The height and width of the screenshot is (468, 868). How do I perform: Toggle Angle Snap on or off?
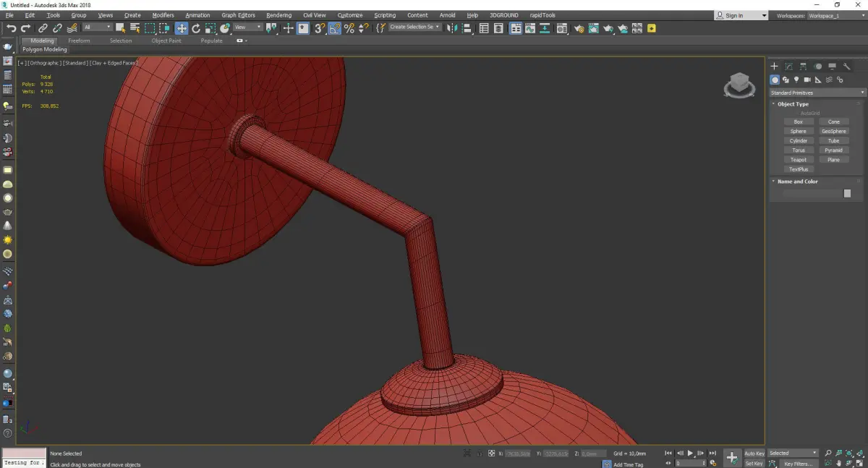(x=335, y=28)
